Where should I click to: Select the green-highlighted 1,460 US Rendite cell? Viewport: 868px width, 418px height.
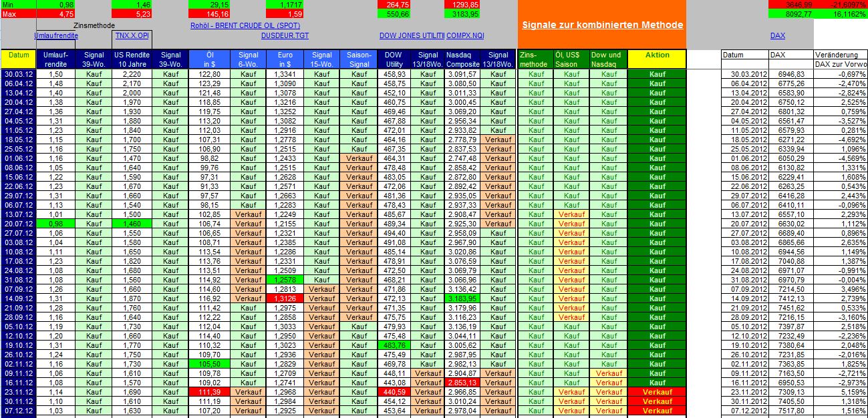click(131, 224)
